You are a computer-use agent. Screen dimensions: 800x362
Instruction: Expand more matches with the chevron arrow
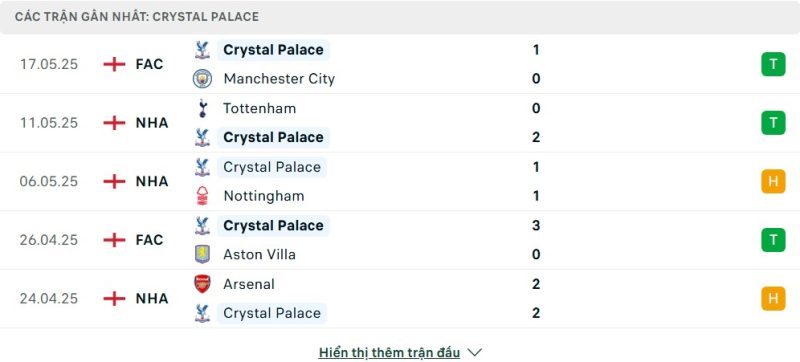pyautogui.click(x=474, y=352)
